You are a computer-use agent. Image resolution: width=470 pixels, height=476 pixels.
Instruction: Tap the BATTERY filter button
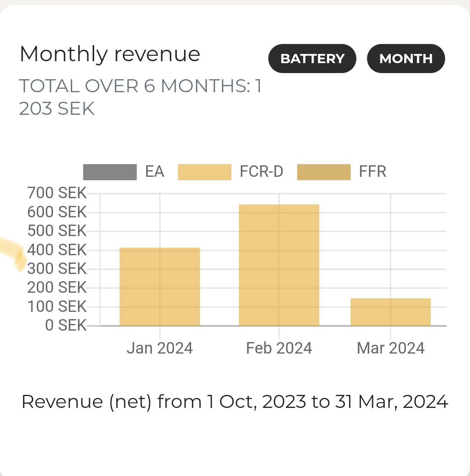312,59
